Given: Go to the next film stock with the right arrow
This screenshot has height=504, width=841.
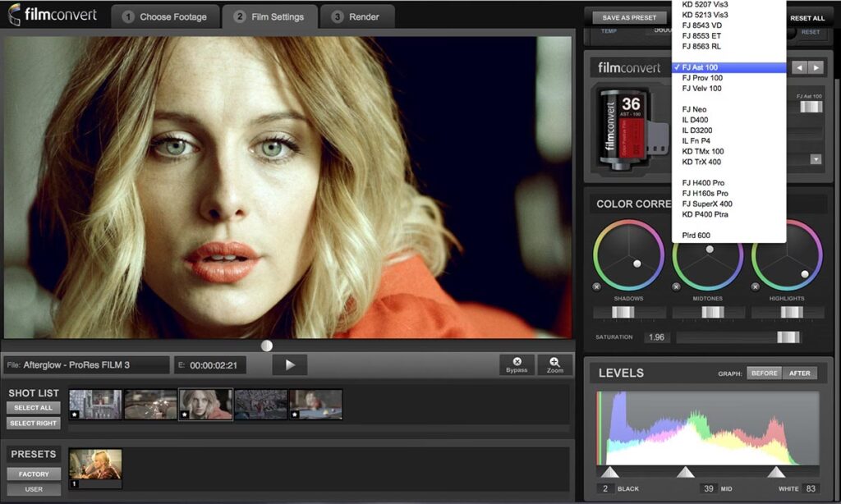Looking at the screenshot, I should click(x=816, y=67).
